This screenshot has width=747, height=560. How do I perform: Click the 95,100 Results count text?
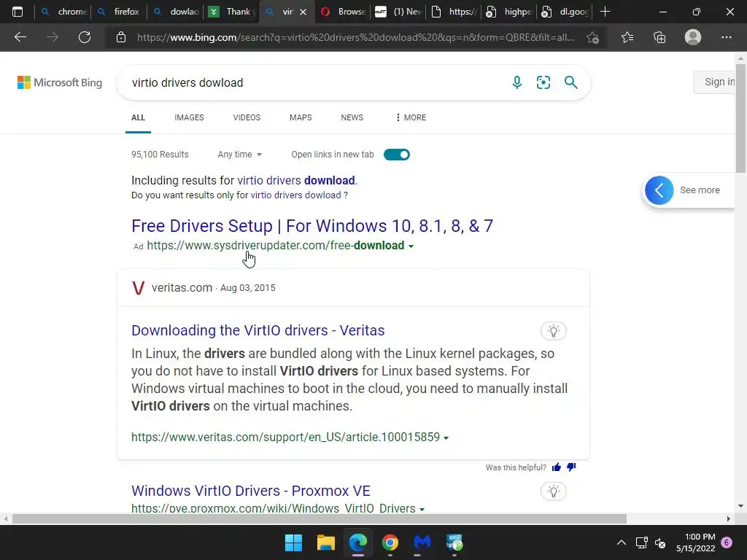point(160,155)
